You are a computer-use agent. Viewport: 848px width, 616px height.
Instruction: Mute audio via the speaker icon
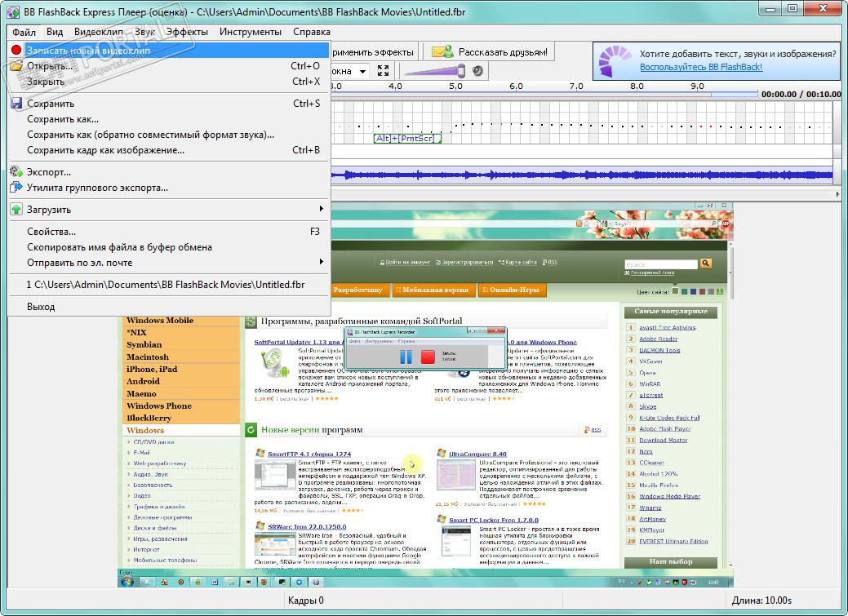477,71
